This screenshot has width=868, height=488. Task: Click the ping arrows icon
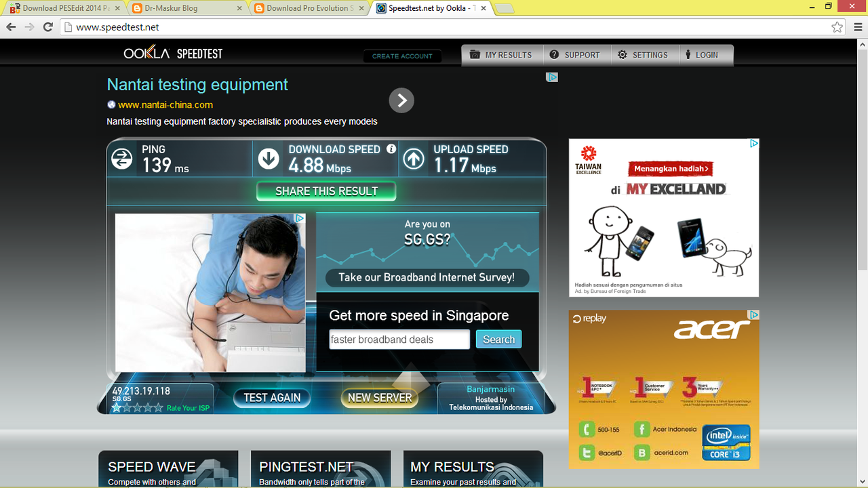pos(122,159)
